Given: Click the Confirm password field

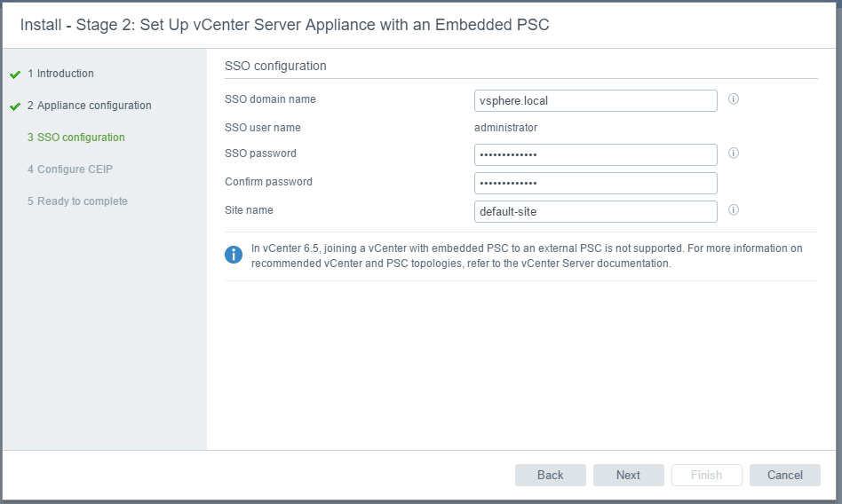Looking at the screenshot, I should pyautogui.click(x=595, y=183).
